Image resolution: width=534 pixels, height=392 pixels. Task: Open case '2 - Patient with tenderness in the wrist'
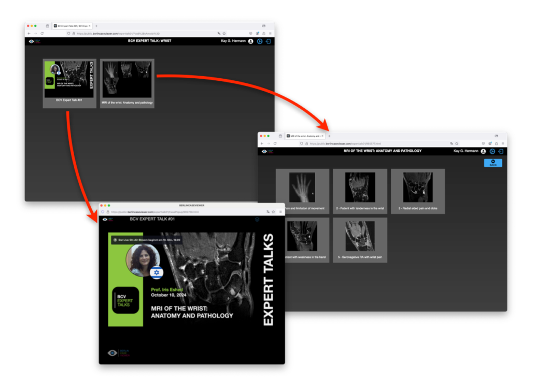pos(360,191)
